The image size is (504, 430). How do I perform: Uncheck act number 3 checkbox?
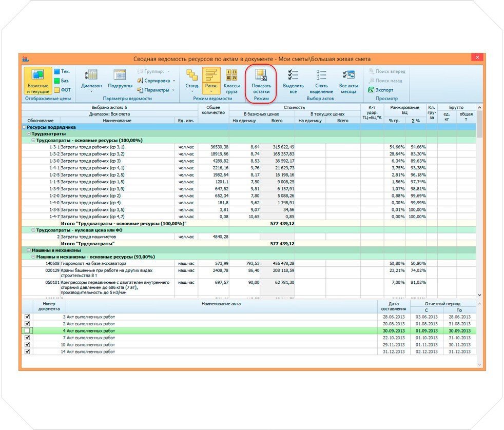click(x=27, y=317)
